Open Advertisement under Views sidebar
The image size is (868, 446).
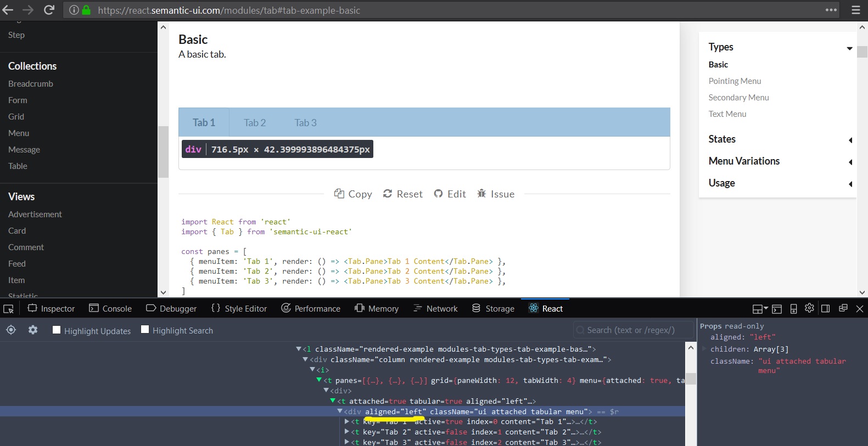click(35, 214)
